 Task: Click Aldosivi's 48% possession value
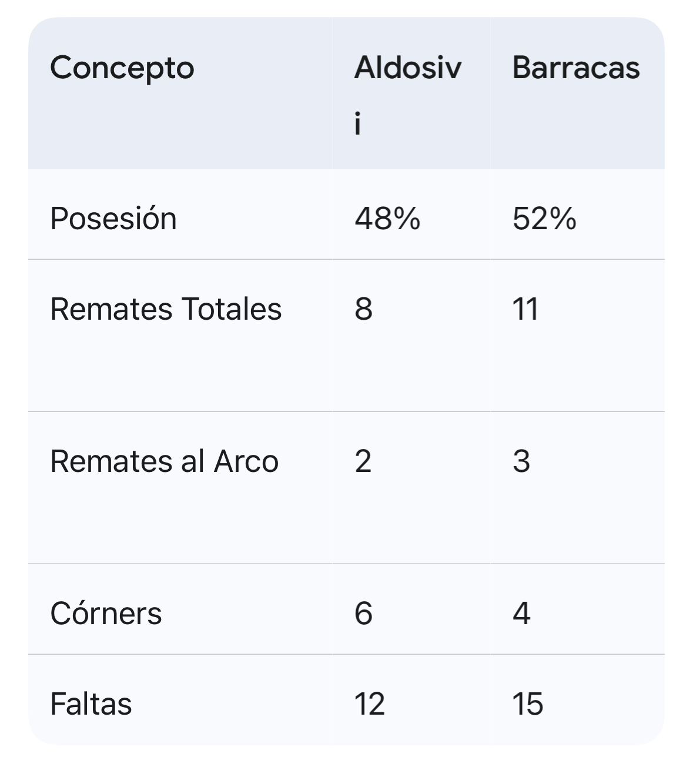(387, 219)
